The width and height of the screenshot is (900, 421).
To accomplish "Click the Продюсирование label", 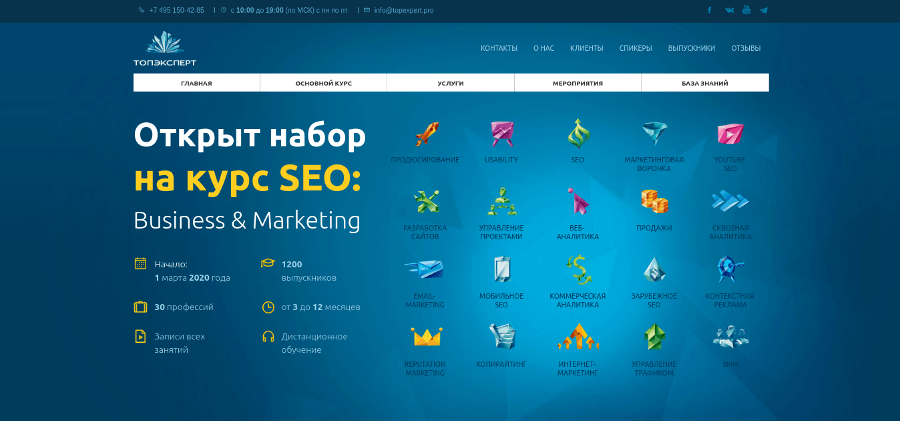I will (425, 160).
